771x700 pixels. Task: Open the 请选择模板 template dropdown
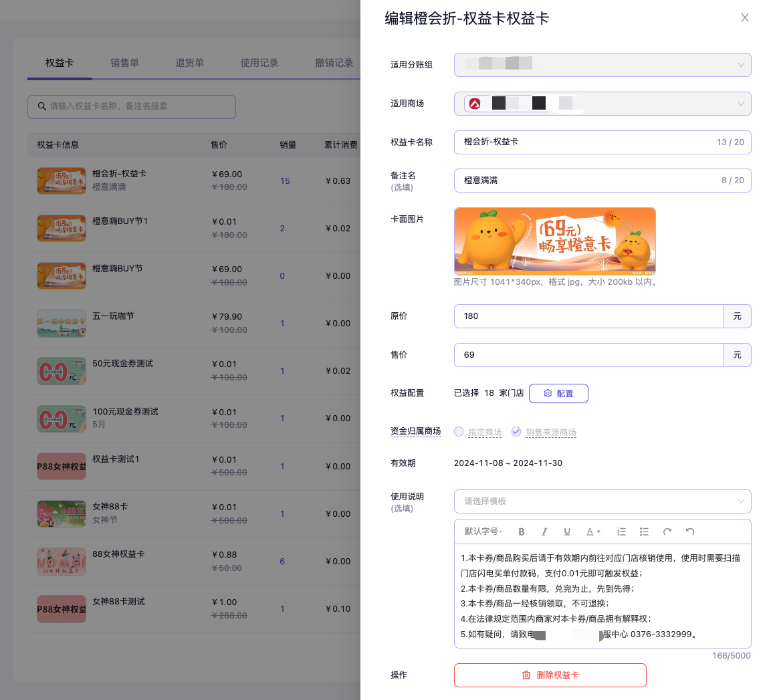point(602,501)
